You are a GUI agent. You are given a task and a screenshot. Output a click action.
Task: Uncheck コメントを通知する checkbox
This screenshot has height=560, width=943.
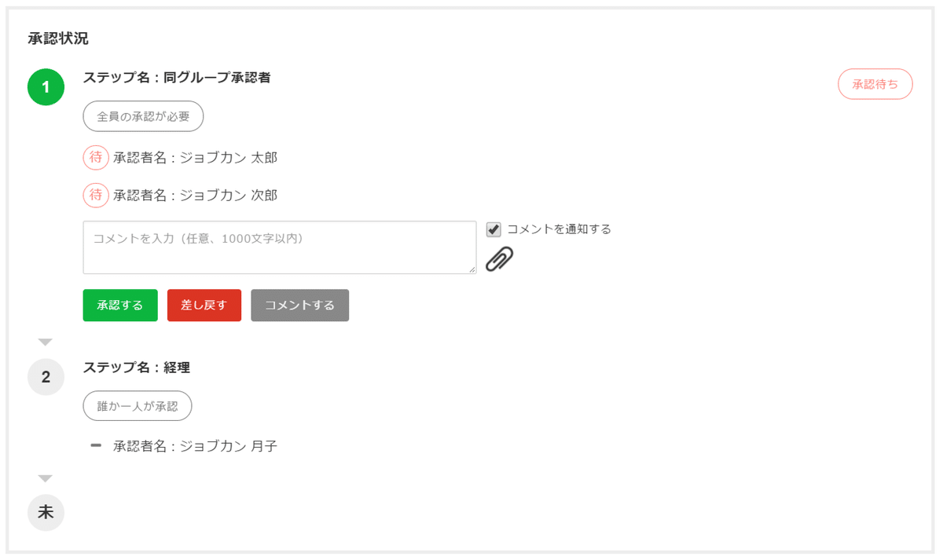494,229
